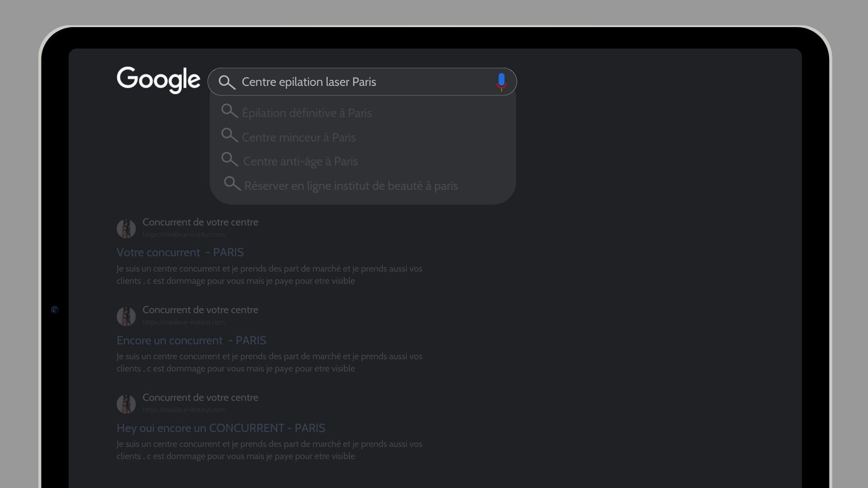
Task: Open the result 'Encore un concurrent - PARIS'
Action: 191,340
